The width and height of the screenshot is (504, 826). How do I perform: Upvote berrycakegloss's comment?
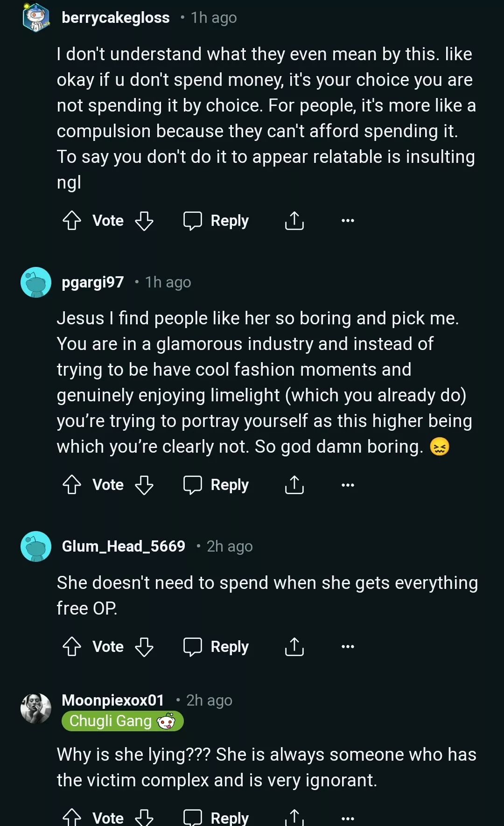(x=72, y=221)
